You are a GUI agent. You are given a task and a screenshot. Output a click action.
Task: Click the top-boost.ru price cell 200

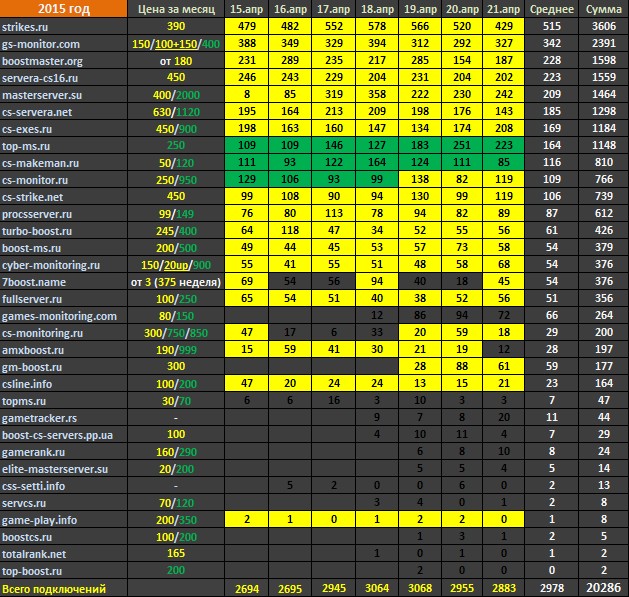[176, 571]
